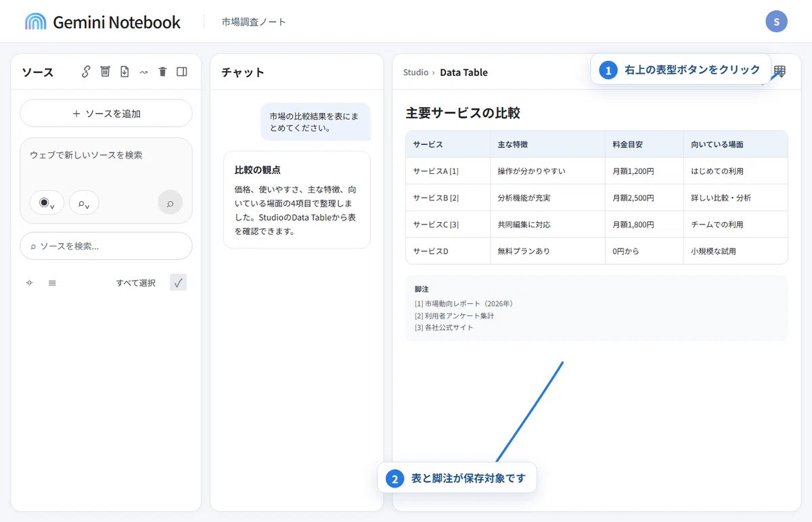
Task: Open the dark circle source-type dropdown
Action: click(x=47, y=202)
